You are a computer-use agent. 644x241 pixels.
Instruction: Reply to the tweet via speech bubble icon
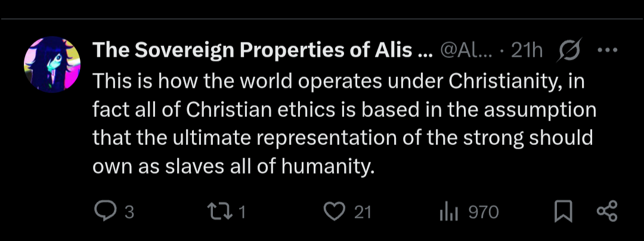pyautogui.click(x=105, y=212)
